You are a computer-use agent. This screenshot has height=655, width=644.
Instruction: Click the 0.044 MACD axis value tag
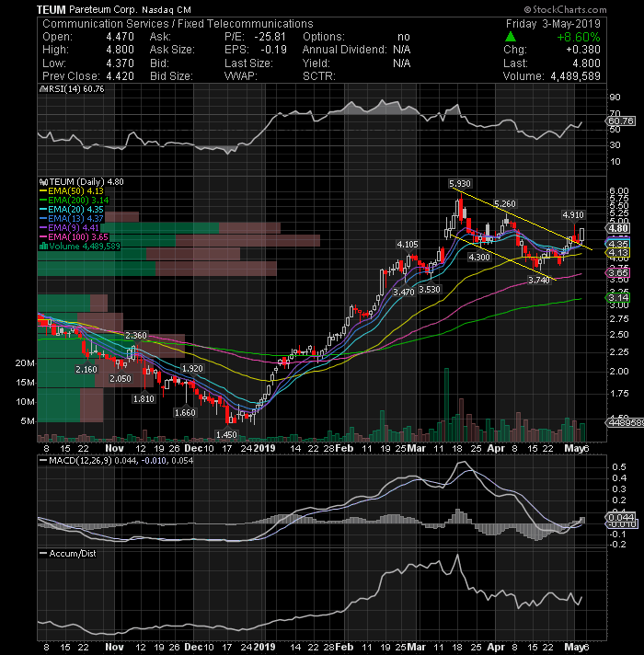coord(621,517)
